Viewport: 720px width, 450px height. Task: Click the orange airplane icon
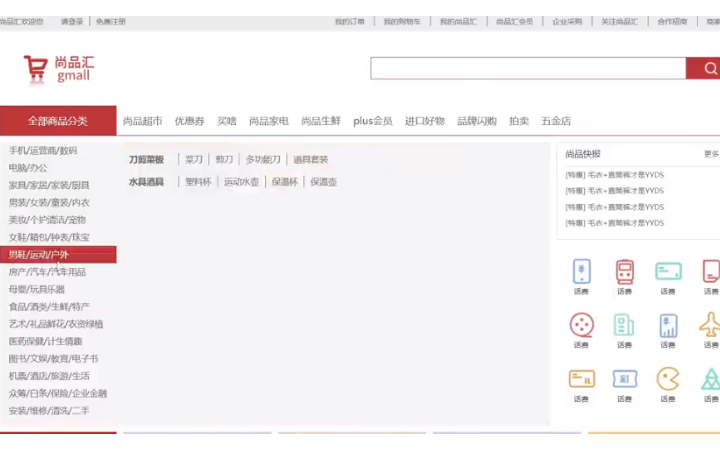[x=710, y=325]
